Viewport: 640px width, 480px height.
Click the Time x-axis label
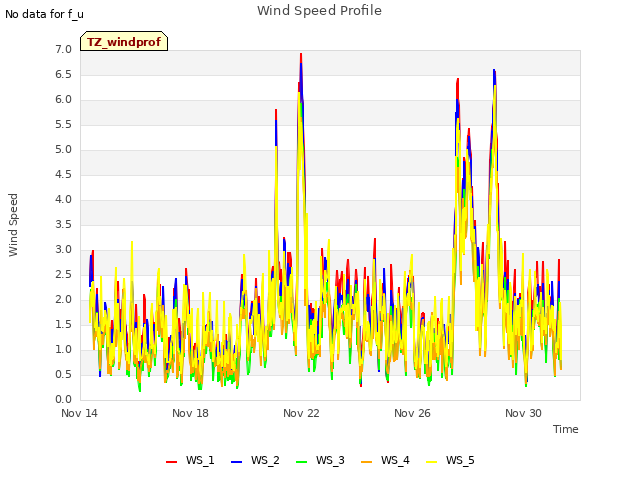point(566,429)
